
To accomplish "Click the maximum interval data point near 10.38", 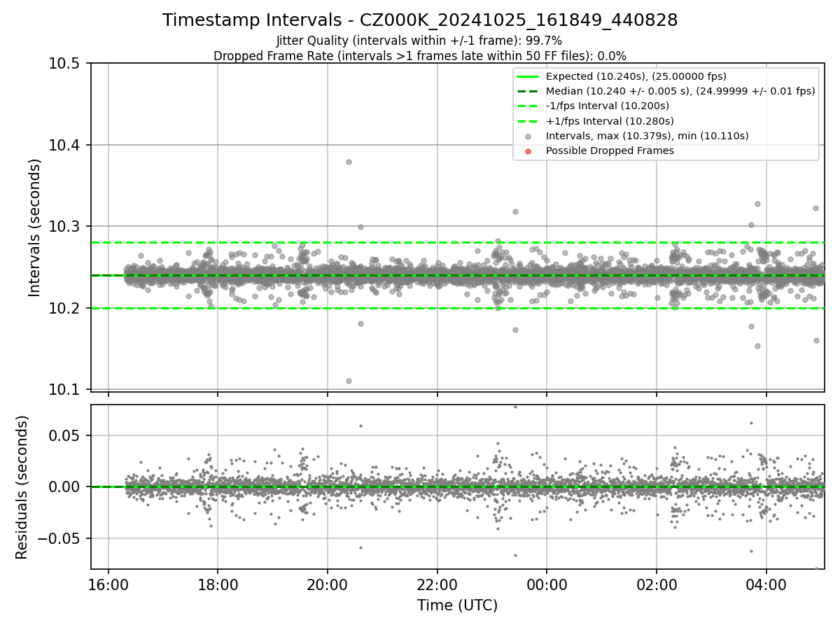I will [x=349, y=162].
